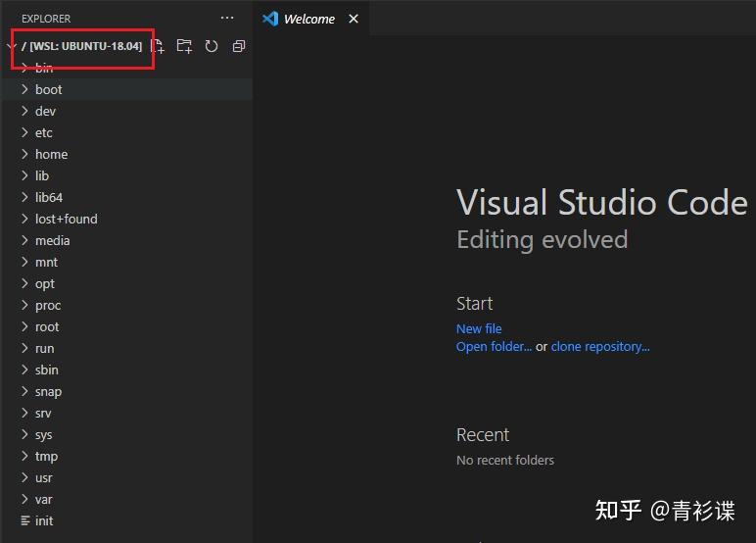The height and width of the screenshot is (543, 756).
Task: Switch to the Welcome tab
Action: [308, 19]
